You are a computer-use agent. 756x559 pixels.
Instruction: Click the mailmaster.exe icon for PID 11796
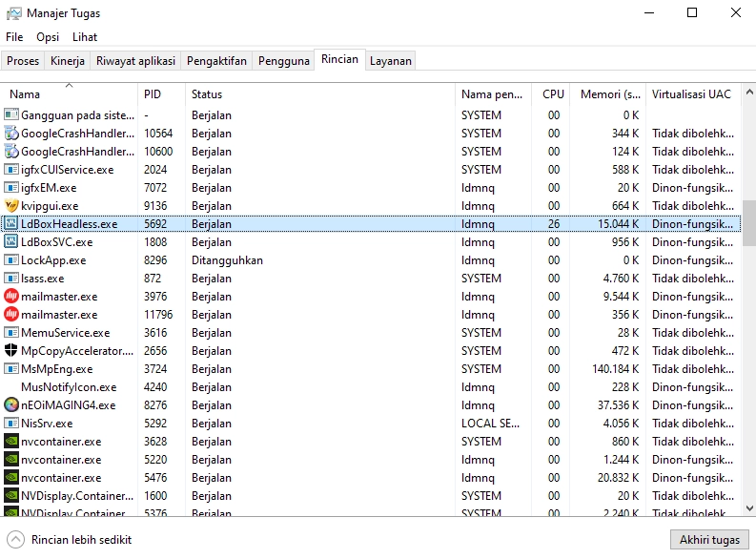[11, 315]
